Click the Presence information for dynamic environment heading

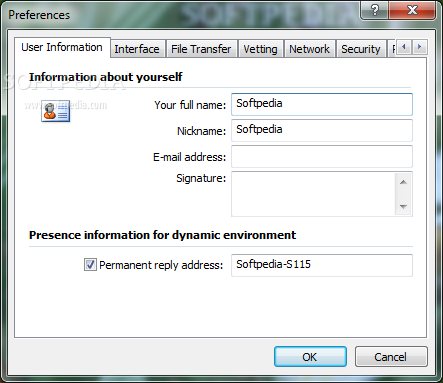tap(162, 235)
